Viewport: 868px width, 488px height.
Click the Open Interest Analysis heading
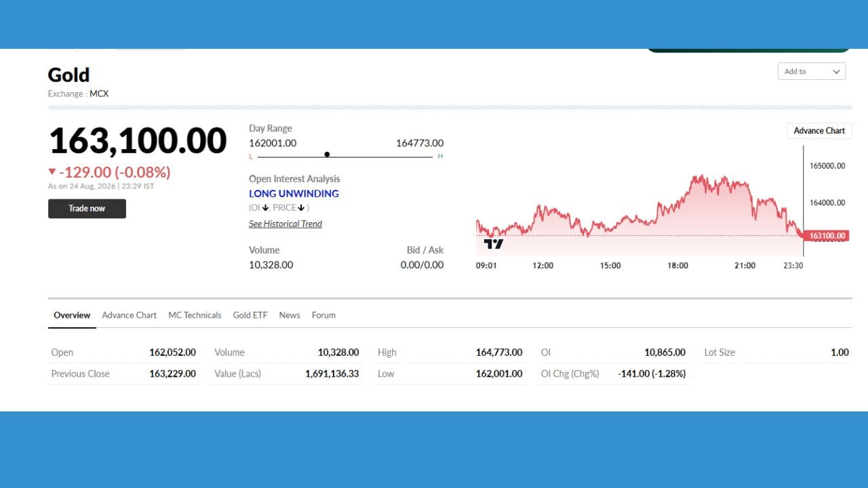pos(294,179)
